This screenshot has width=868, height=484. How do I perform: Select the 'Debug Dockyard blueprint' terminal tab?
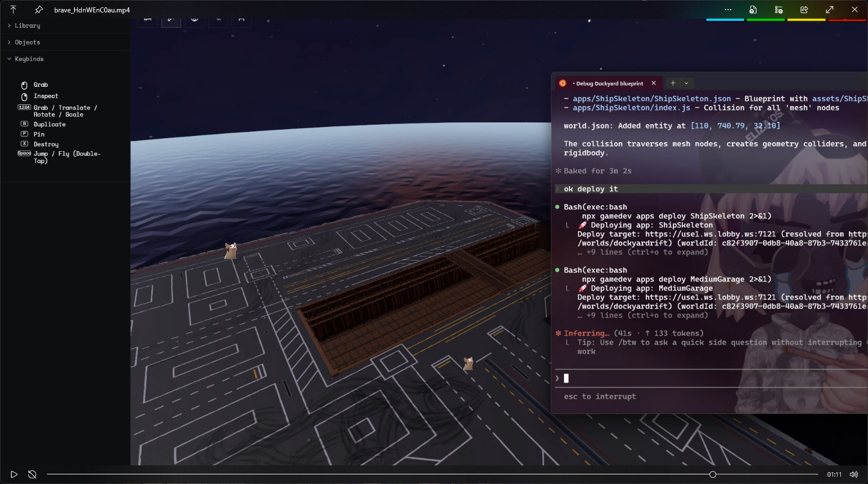608,83
